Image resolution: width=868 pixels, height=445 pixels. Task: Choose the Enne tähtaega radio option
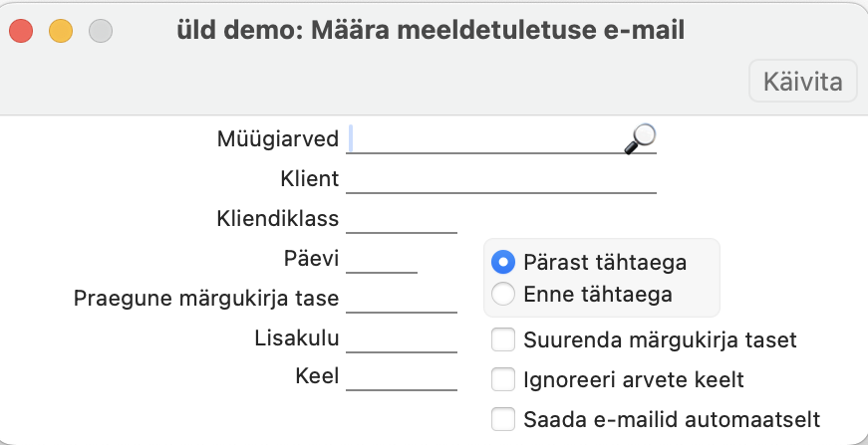tap(504, 294)
